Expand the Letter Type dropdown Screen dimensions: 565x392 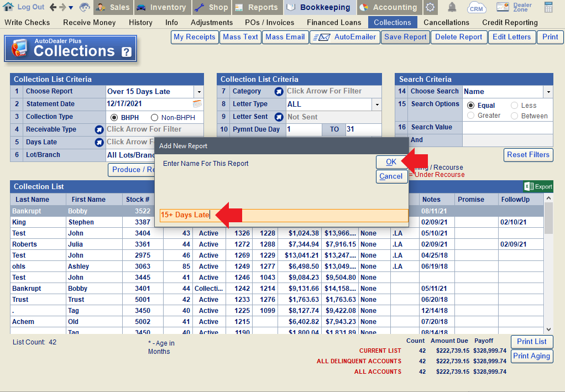point(377,105)
